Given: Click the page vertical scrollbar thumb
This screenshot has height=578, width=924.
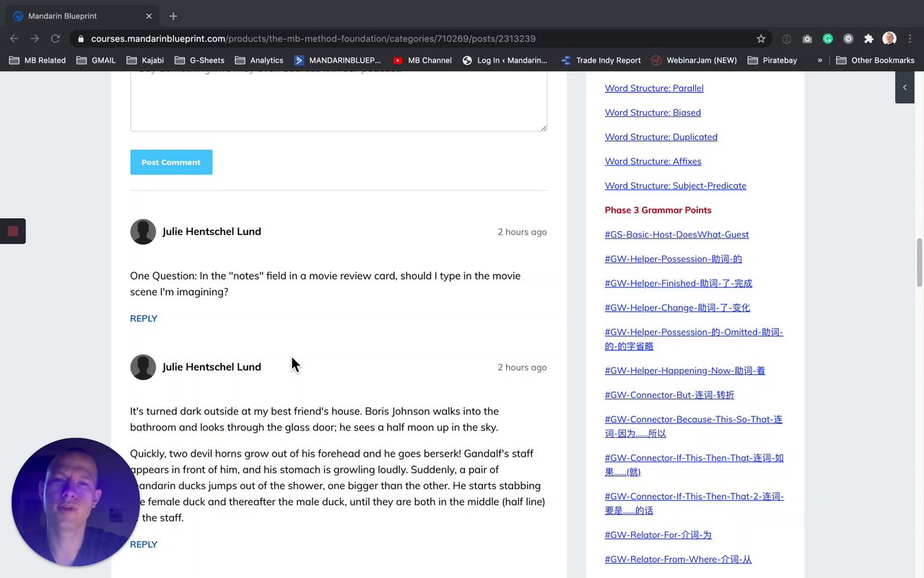Looking at the screenshot, I should coord(919,262).
